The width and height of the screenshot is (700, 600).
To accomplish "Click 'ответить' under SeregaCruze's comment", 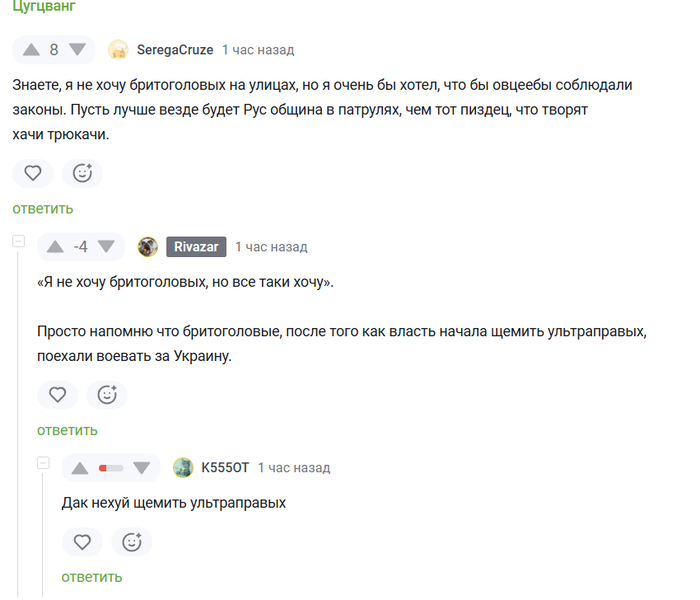I will 43,209.
